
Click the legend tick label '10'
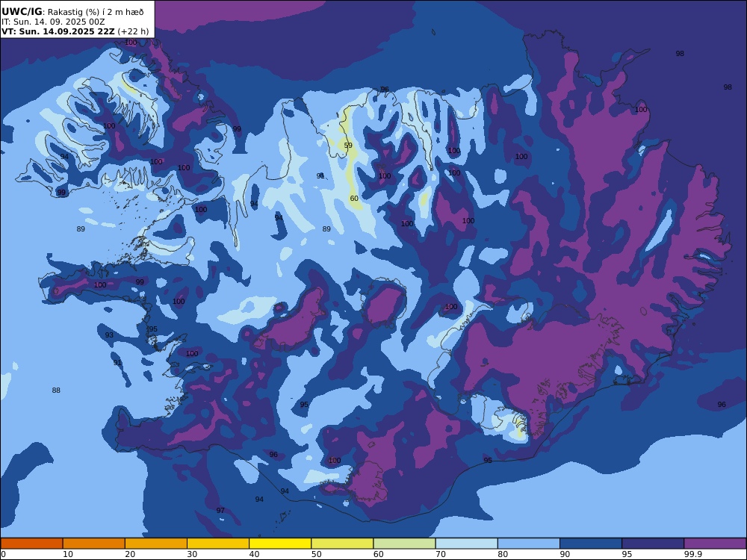[68, 554]
